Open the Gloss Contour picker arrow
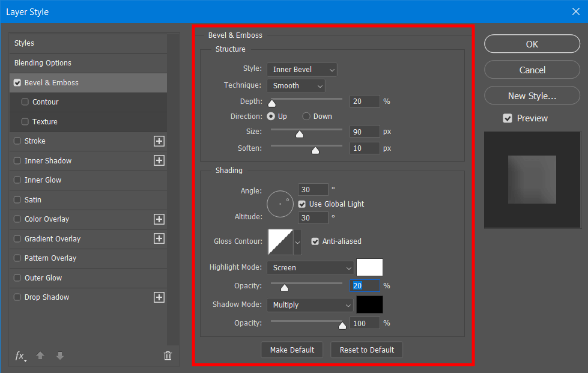588x373 pixels. [297, 242]
